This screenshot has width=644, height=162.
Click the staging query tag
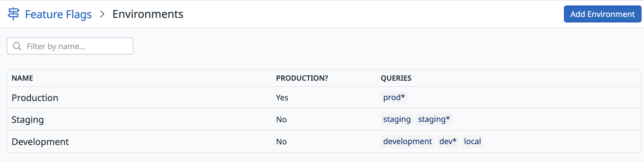click(x=397, y=119)
